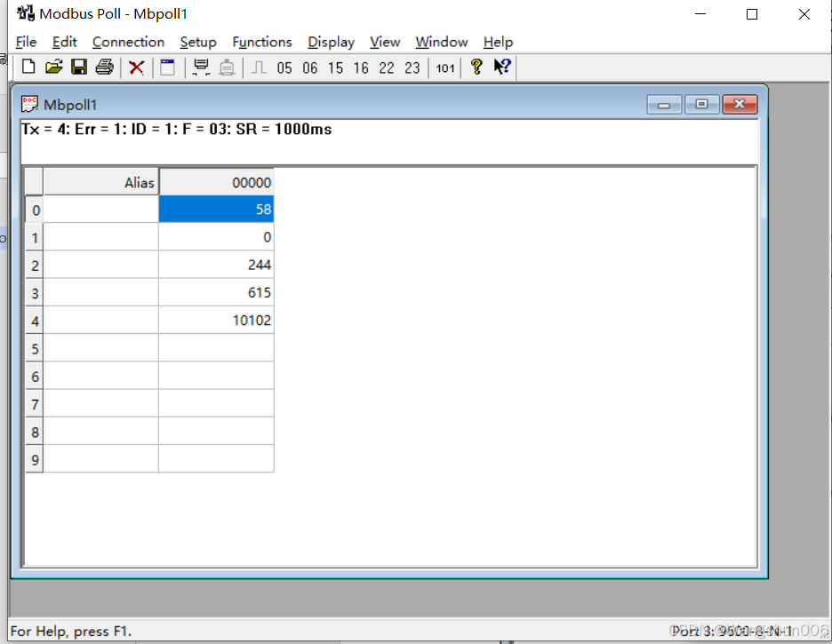
Task: Click the Save floppy disk icon
Action: click(79, 68)
